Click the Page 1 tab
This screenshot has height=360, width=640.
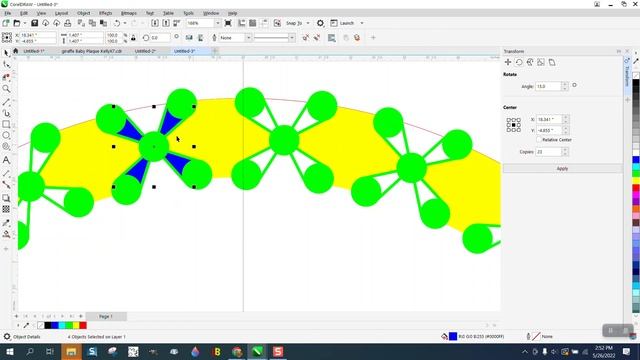tap(106, 316)
